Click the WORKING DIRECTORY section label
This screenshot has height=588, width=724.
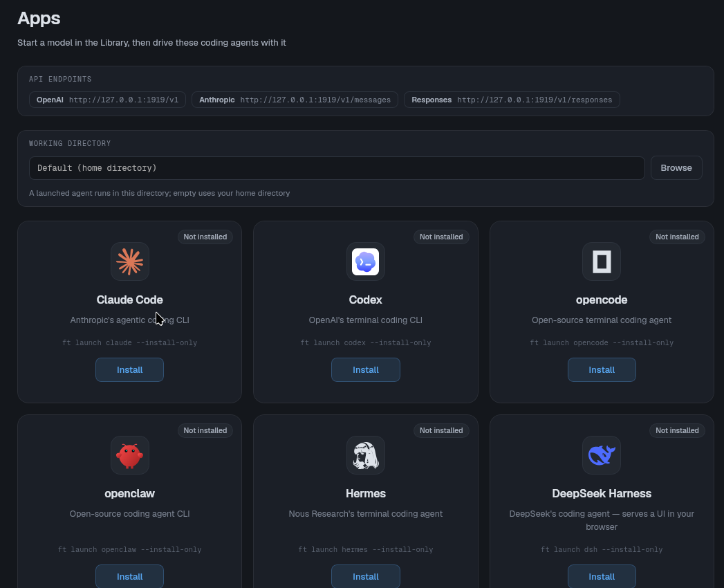(70, 143)
